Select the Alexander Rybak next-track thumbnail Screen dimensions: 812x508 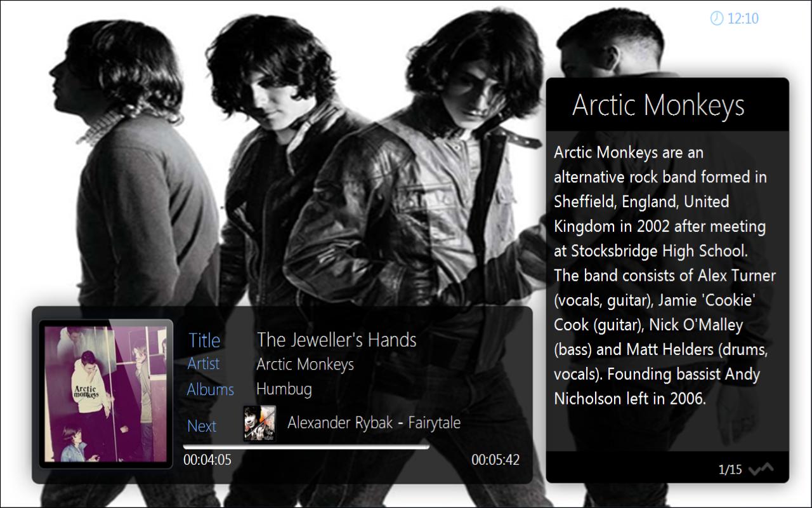click(260, 424)
